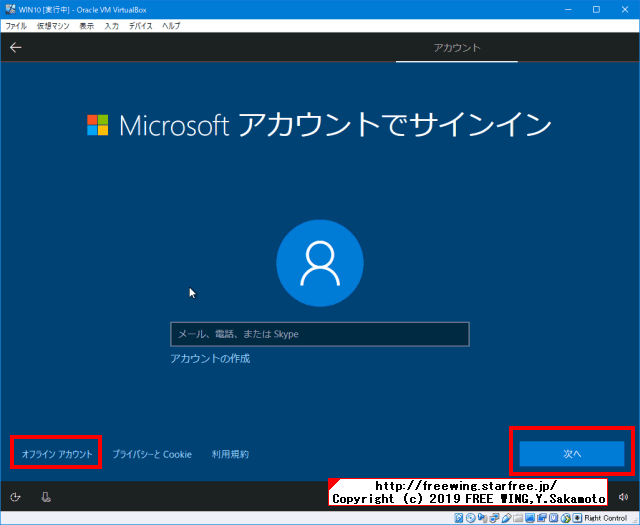Click アカウントの作成 link
The height and width of the screenshot is (525, 640).
coord(210,358)
